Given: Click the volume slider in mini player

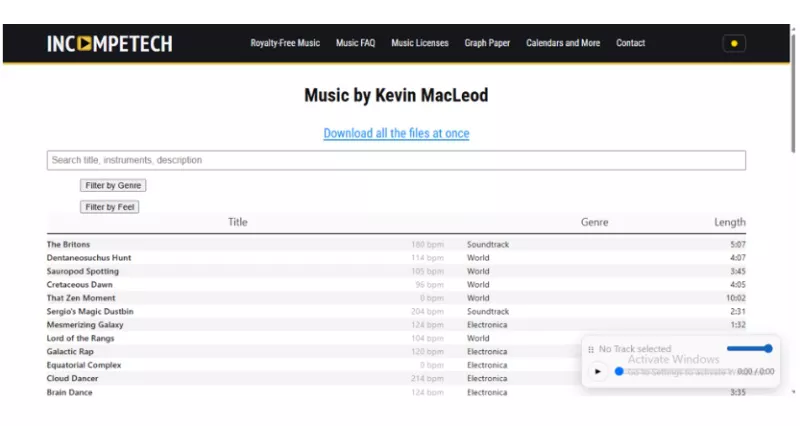Looking at the screenshot, I should (749, 348).
